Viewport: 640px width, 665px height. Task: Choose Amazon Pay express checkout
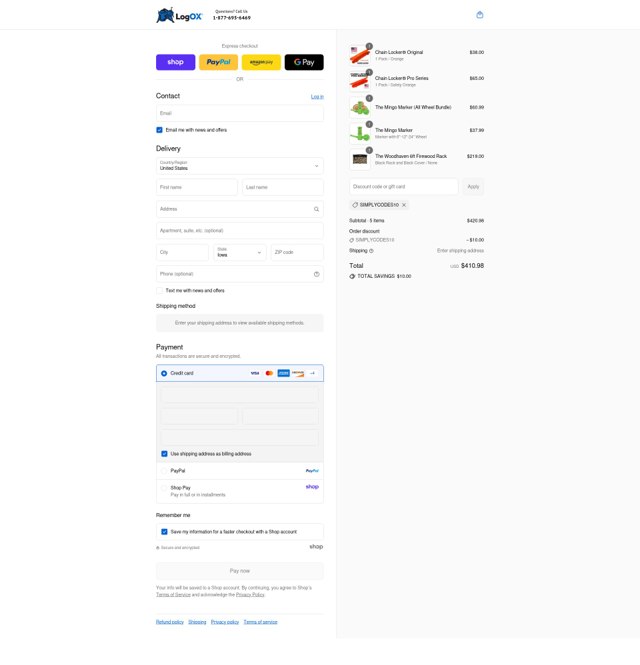coord(261,62)
